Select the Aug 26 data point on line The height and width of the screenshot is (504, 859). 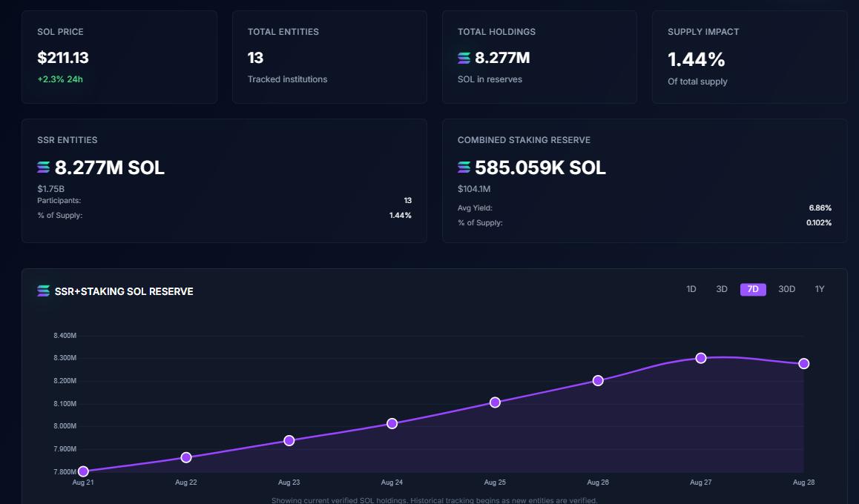598,381
